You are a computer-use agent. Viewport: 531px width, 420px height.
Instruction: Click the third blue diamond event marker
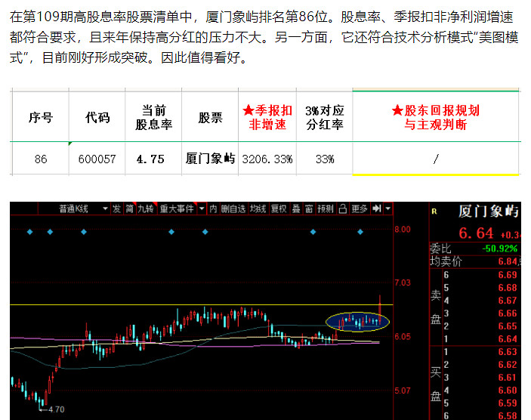tap(84, 232)
